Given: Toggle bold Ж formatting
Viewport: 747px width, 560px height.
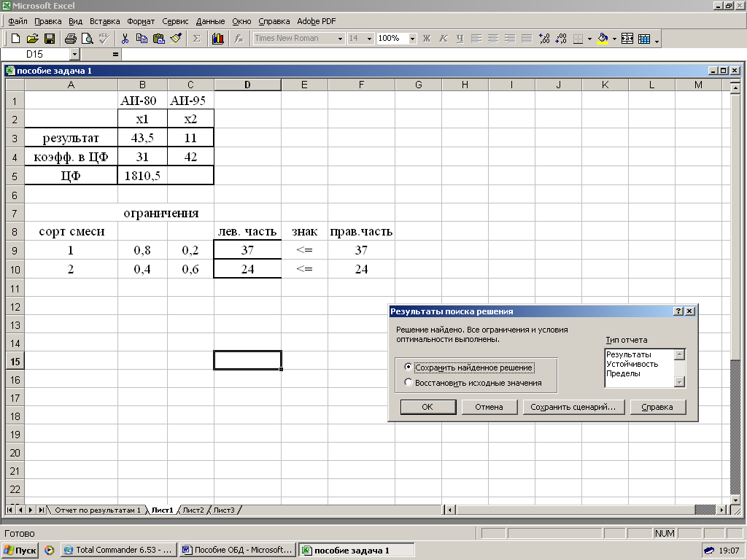Looking at the screenshot, I should pyautogui.click(x=427, y=39).
